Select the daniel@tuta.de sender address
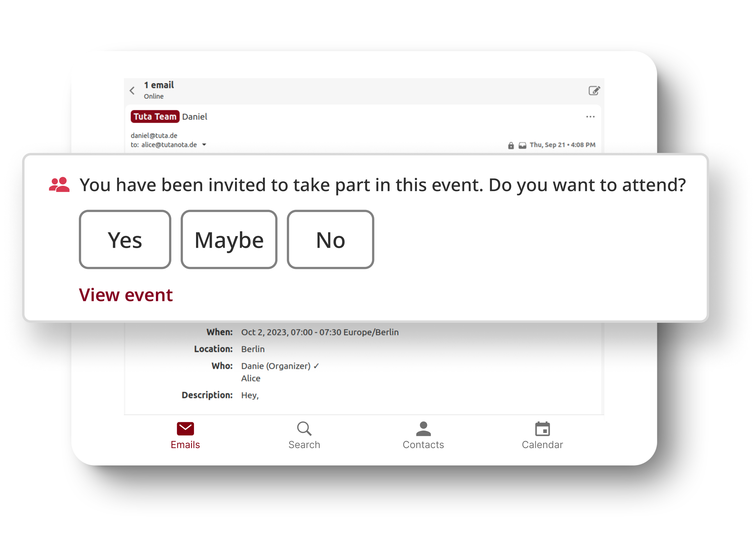This screenshot has height=558, width=756. coord(154,135)
